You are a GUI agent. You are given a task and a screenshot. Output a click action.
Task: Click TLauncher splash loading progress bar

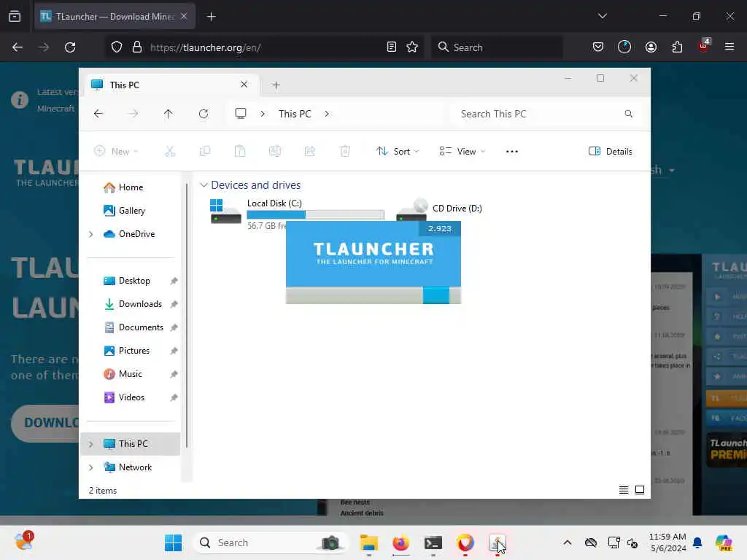pyautogui.click(x=373, y=295)
